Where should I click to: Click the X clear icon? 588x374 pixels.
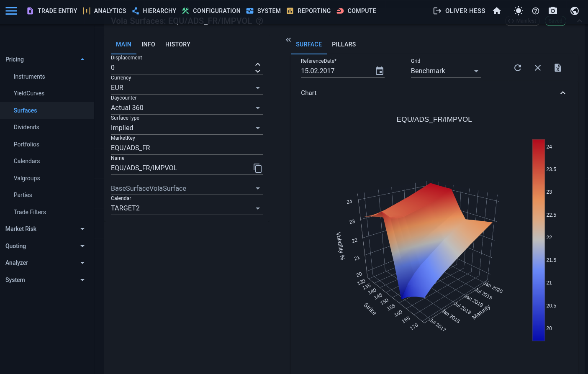pos(538,68)
